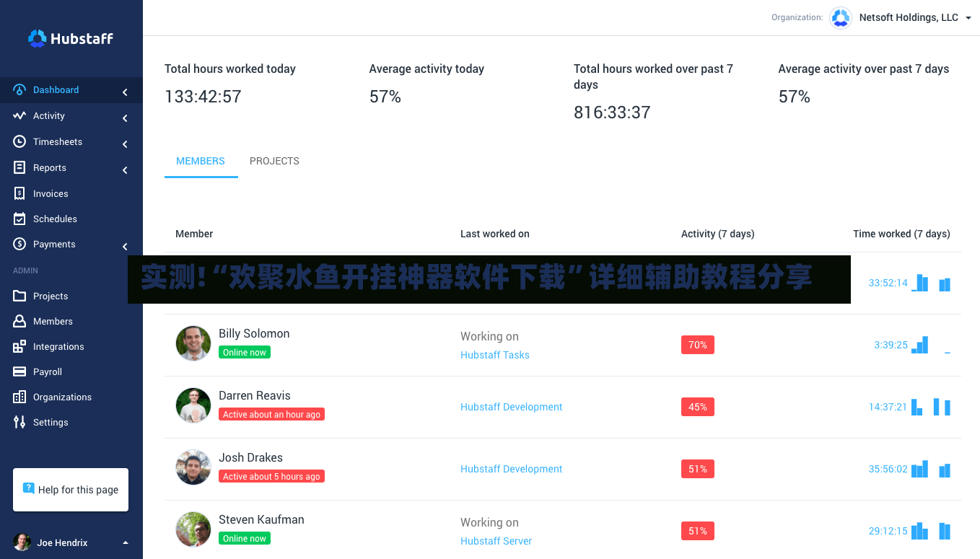
Task: Click the name Darren Reavis
Action: [x=255, y=395]
